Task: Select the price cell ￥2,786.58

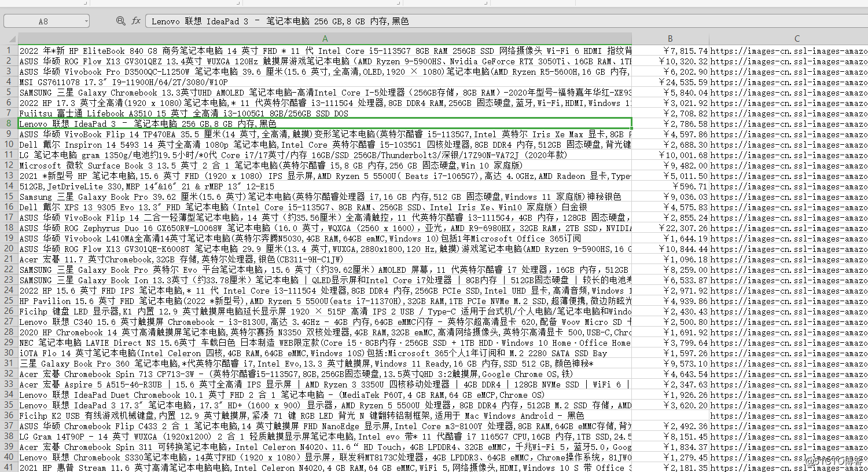Action: tap(670, 123)
